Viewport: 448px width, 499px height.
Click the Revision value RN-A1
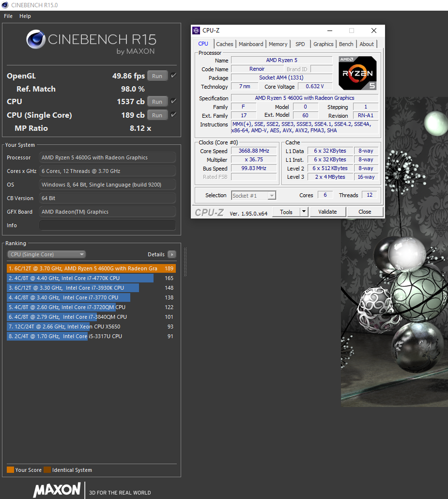click(366, 115)
